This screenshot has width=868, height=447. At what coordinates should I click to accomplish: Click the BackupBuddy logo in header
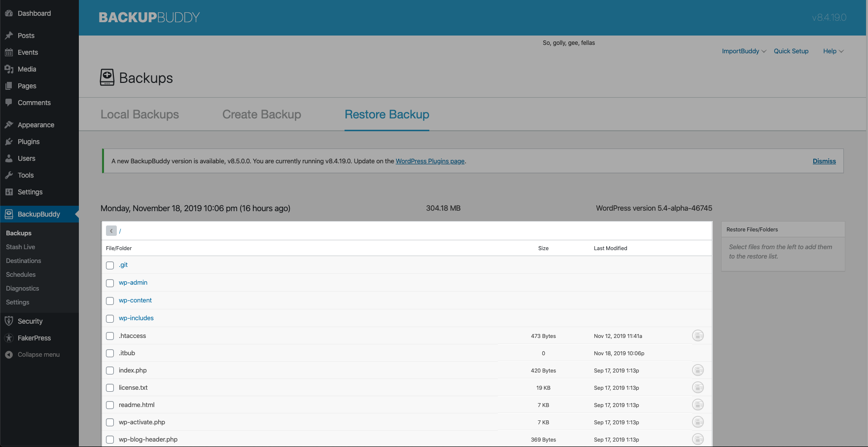click(x=149, y=17)
